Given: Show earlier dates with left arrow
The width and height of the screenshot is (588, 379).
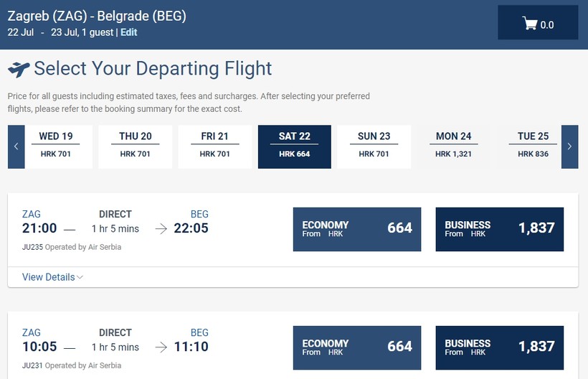Looking at the screenshot, I should coord(16,146).
